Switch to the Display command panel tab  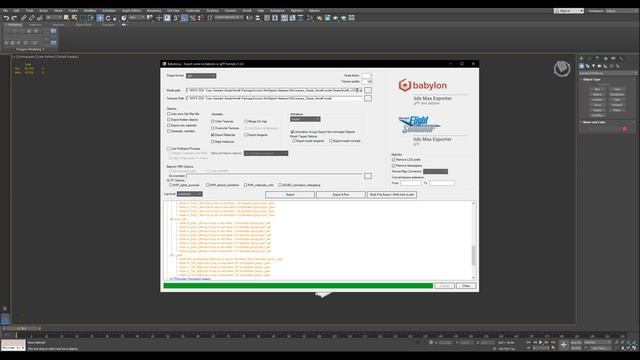click(x=613, y=59)
